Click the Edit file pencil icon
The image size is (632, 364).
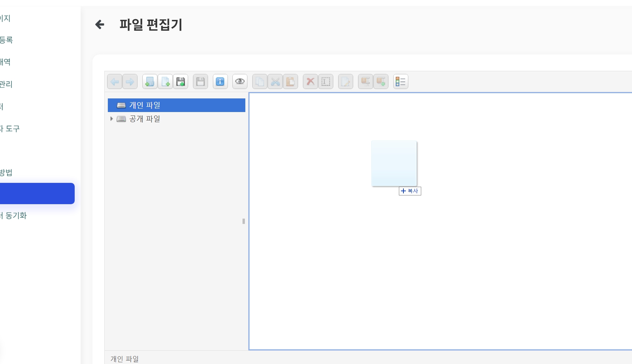click(345, 82)
